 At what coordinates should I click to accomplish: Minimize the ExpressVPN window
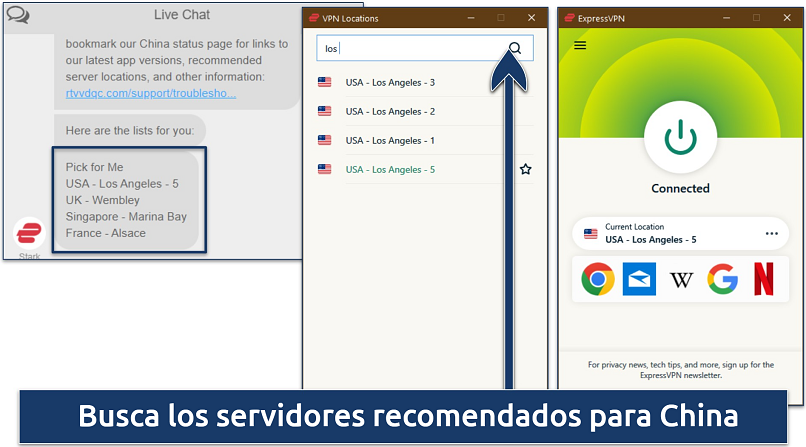(x=726, y=18)
